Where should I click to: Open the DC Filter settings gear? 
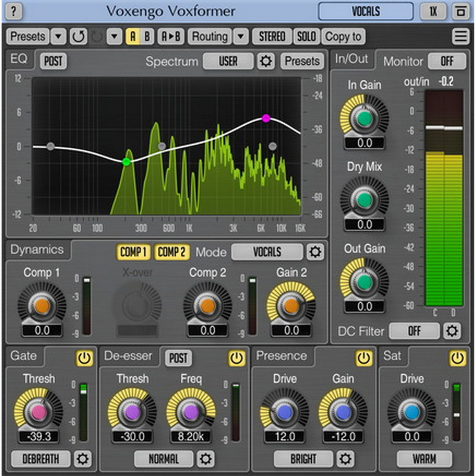(x=452, y=331)
